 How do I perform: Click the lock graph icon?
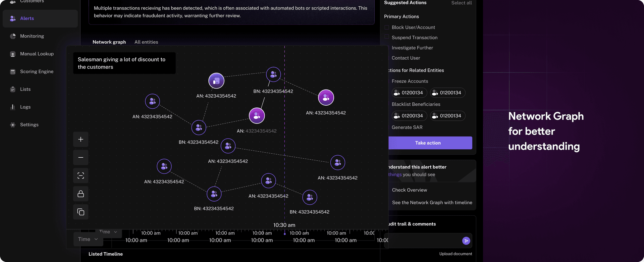pos(80,194)
